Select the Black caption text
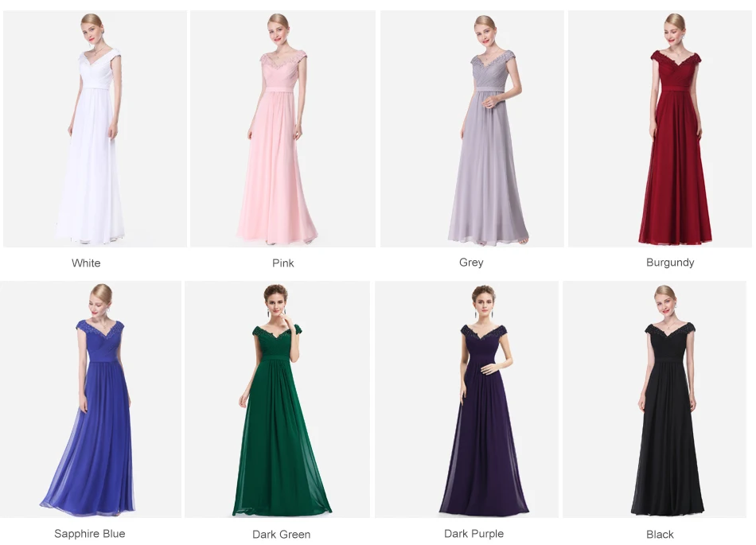Viewport: 756px width, 545px height. [660, 535]
